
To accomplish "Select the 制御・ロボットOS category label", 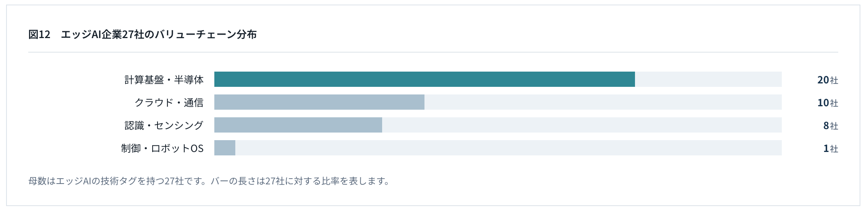I will click(x=162, y=148).
